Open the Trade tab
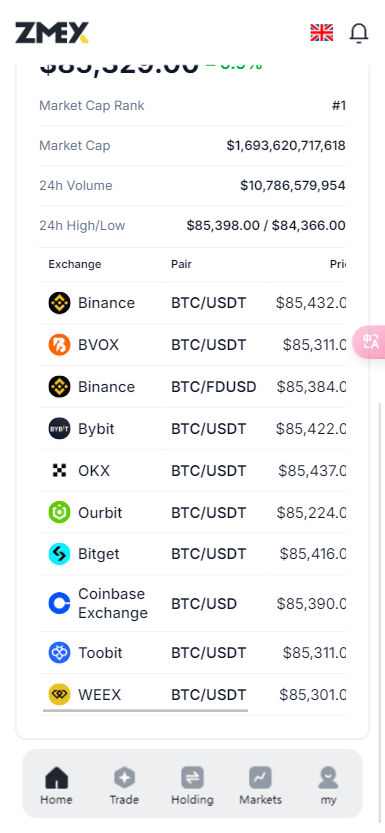The width and height of the screenshot is (385, 833). pos(124,785)
